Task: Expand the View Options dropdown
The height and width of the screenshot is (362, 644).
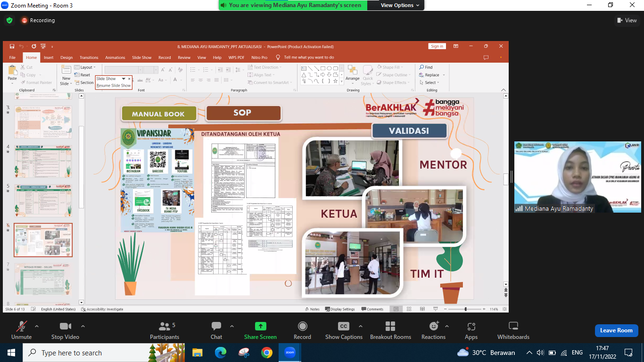Action: tap(397, 5)
